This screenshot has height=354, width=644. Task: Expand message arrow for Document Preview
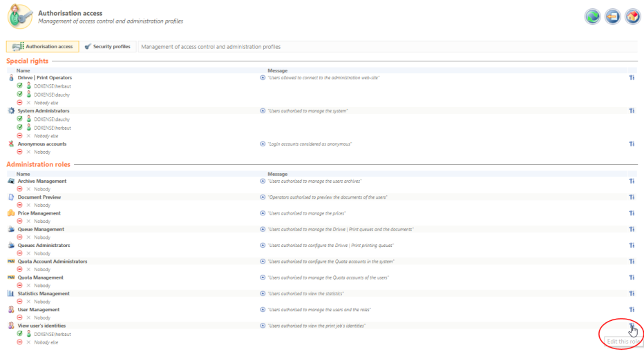click(263, 197)
